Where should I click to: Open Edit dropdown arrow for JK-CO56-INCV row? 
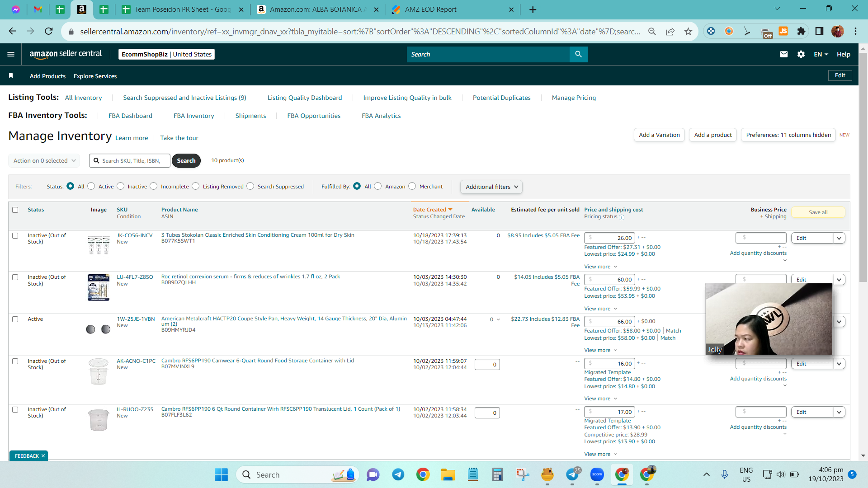840,238
